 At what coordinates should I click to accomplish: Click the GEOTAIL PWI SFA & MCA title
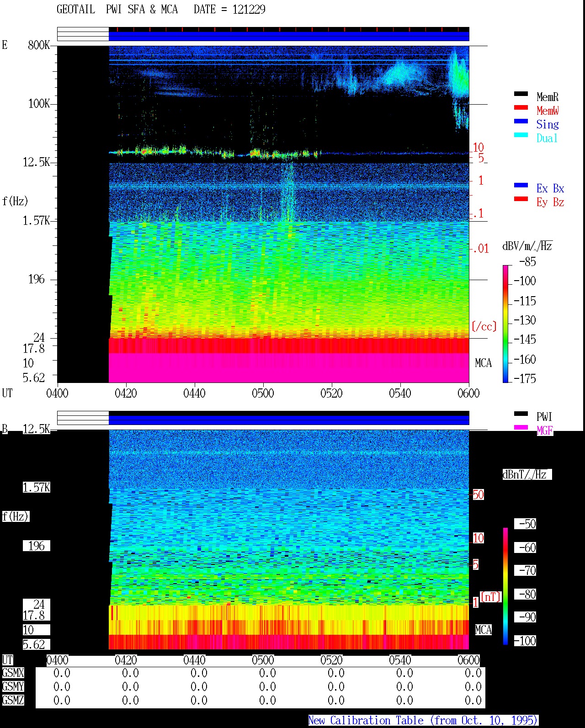pos(117,9)
